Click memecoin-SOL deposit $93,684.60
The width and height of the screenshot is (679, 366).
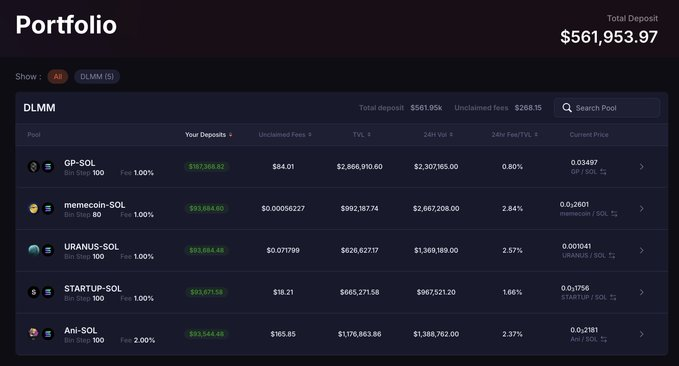[x=207, y=209]
